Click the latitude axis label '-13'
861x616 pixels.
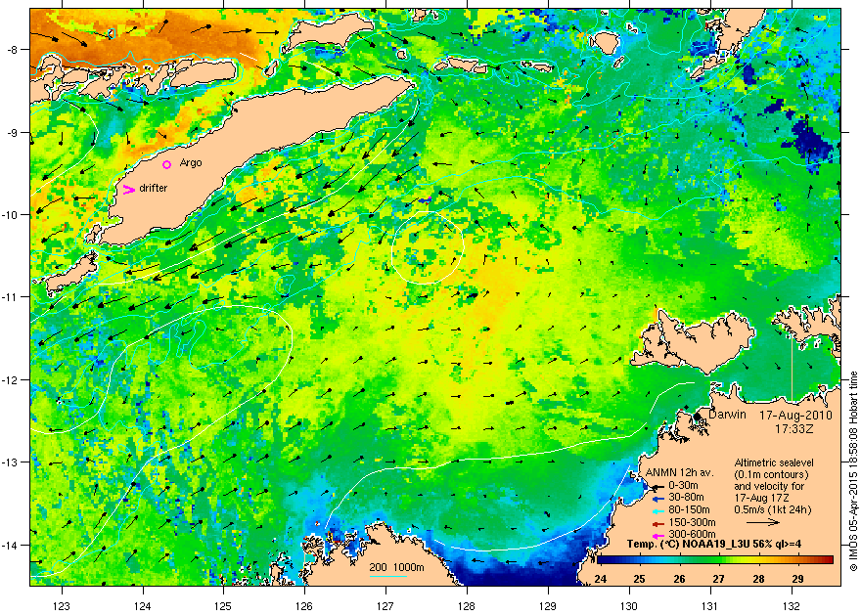10,462
